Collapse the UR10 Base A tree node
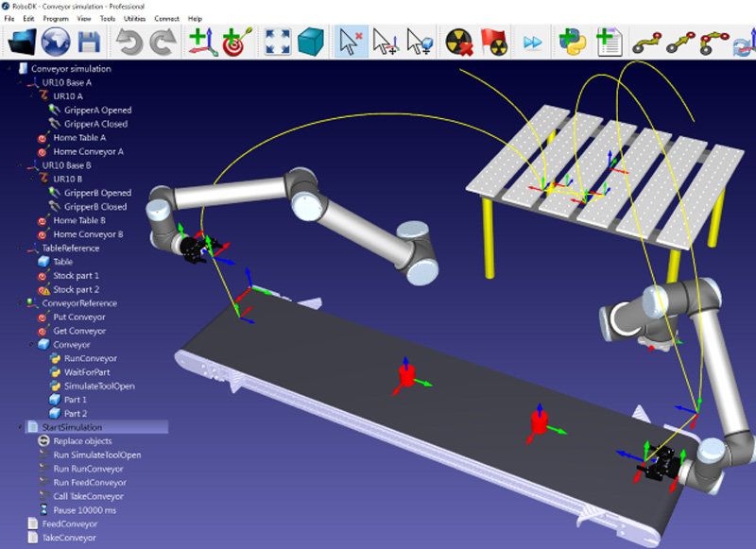756x549 pixels. tap(21, 82)
